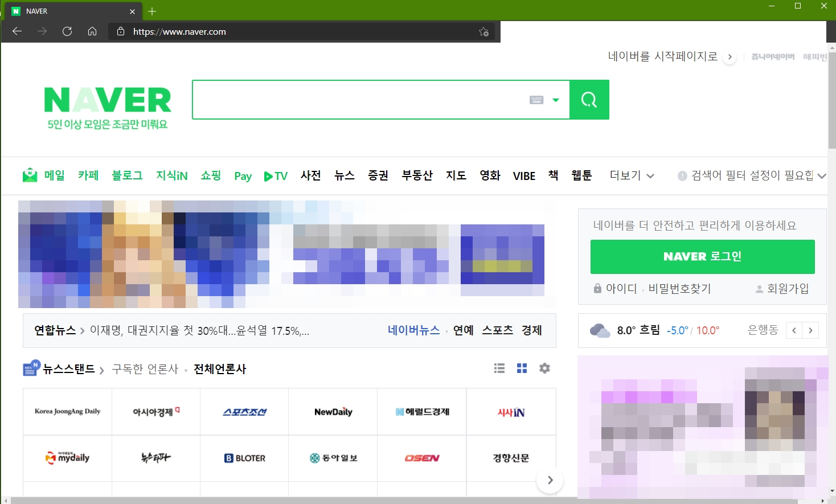
Task: Click the NAVER logo
Action: [x=108, y=100]
